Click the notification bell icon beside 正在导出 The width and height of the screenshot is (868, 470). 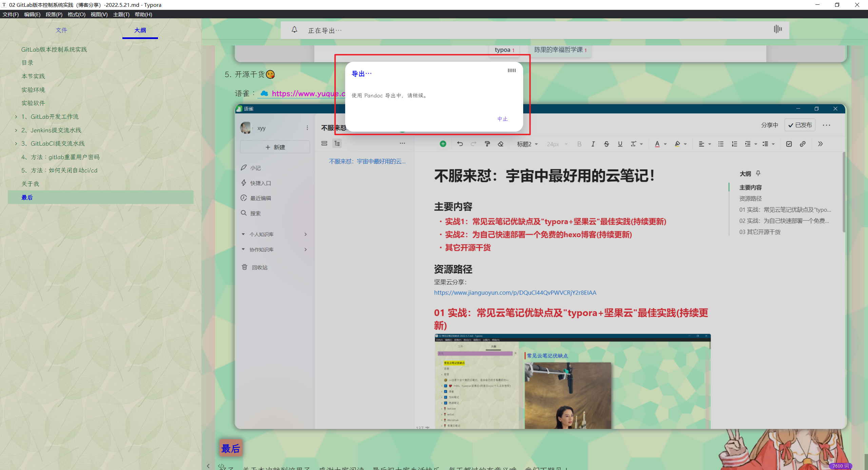point(294,30)
